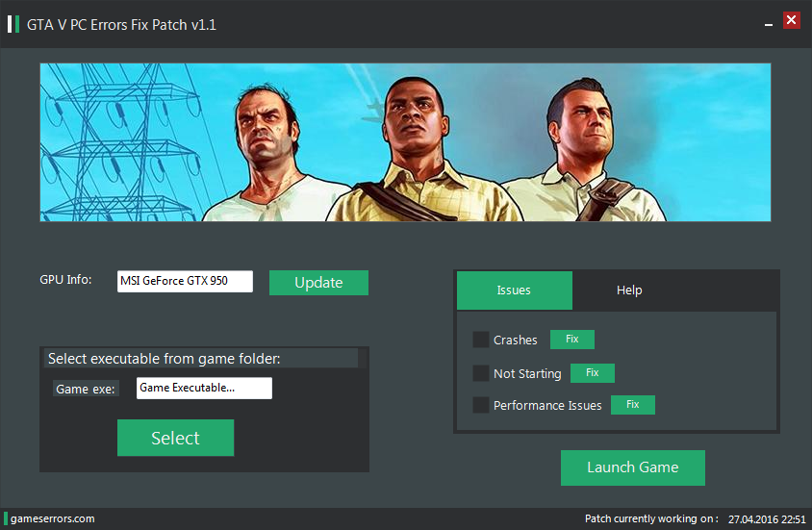Click the green-white app logo in title bar

(13, 24)
